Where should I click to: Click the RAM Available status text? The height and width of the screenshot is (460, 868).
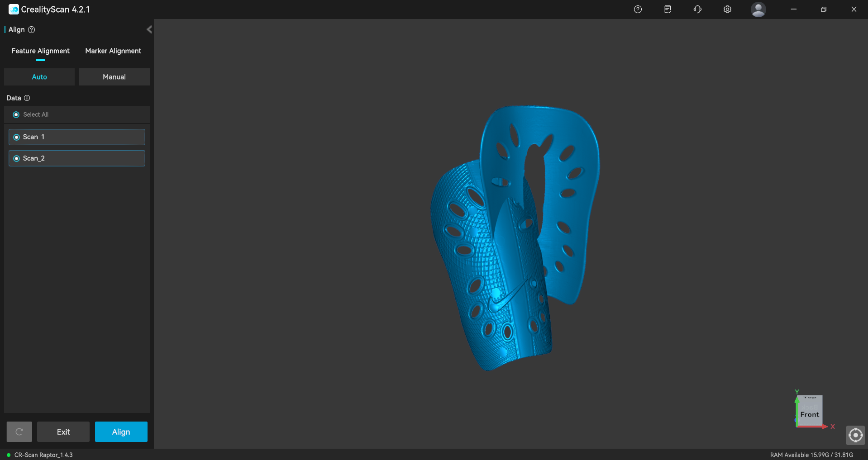click(x=811, y=455)
